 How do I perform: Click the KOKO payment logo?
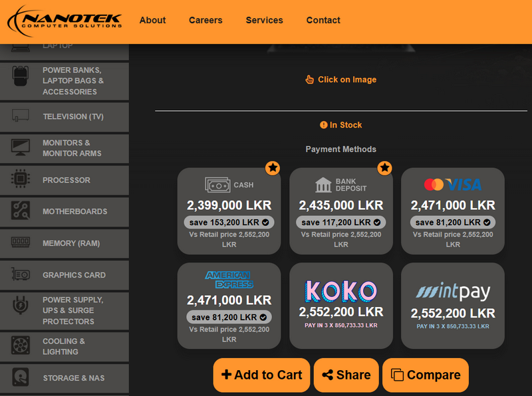(x=340, y=292)
